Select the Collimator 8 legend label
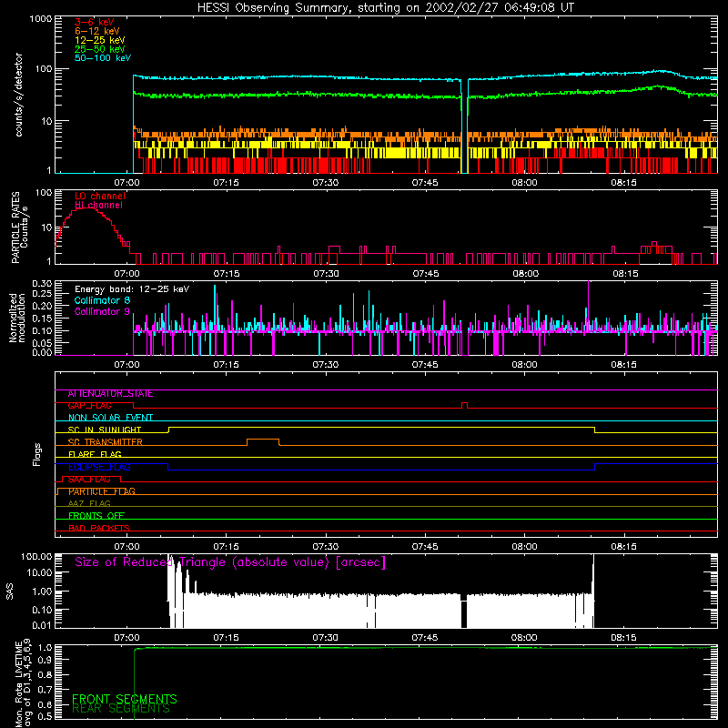 (102, 300)
